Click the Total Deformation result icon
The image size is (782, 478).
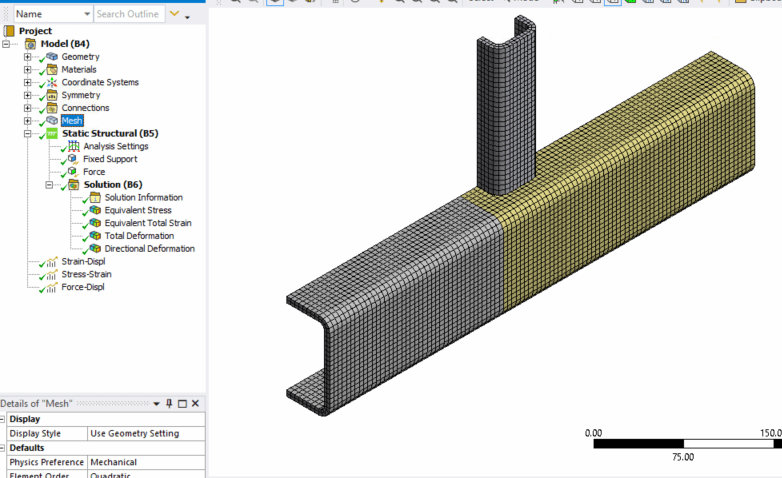pyautogui.click(x=95, y=236)
